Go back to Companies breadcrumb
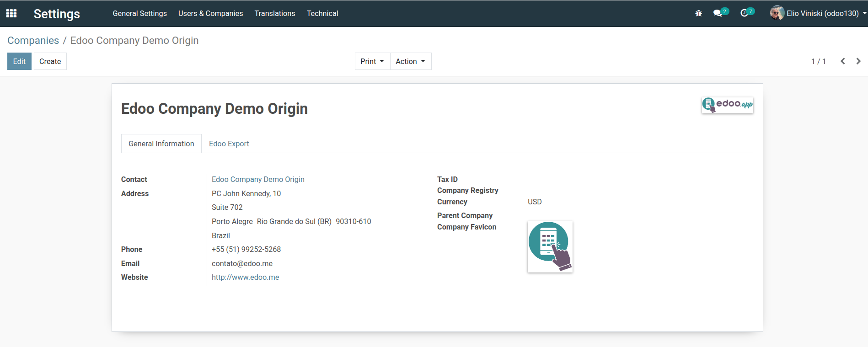This screenshot has width=868, height=347. tap(33, 40)
